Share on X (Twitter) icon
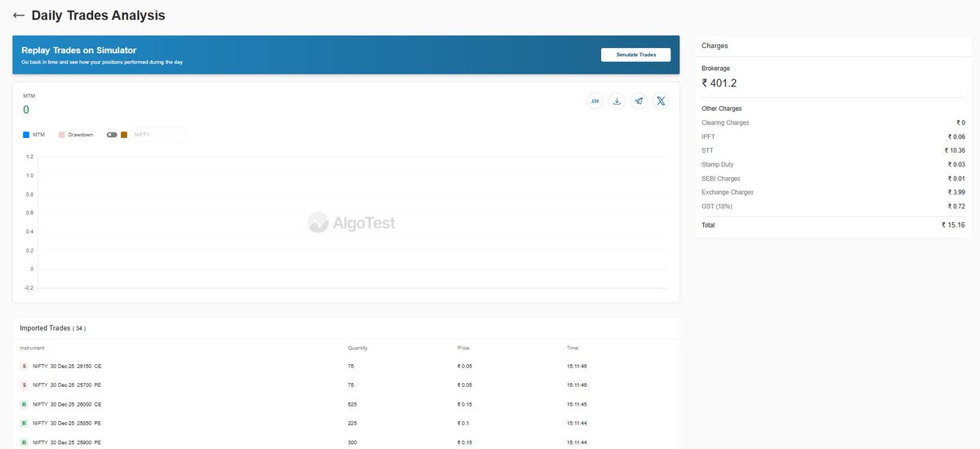This screenshot has width=980, height=449. [x=661, y=101]
